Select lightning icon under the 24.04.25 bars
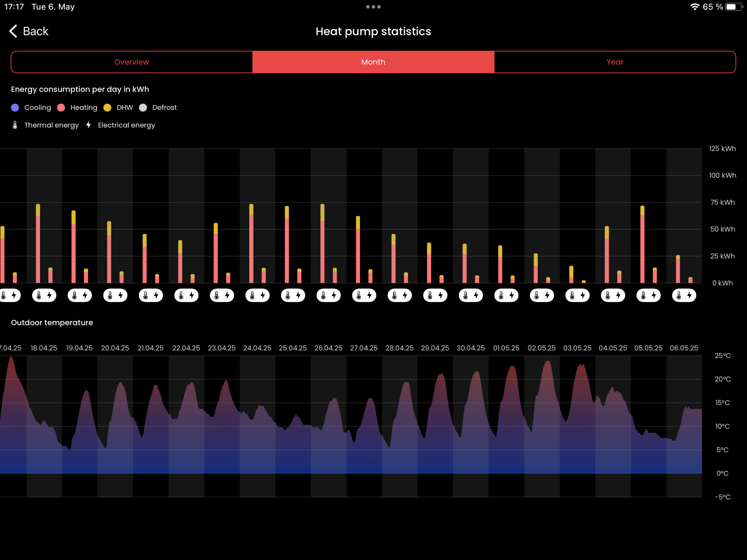 (x=263, y=295)
